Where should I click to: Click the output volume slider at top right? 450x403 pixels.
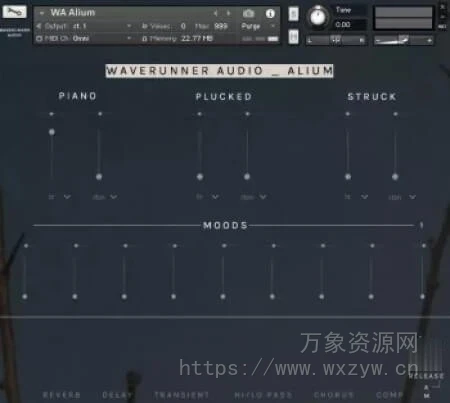coord(403,40)
